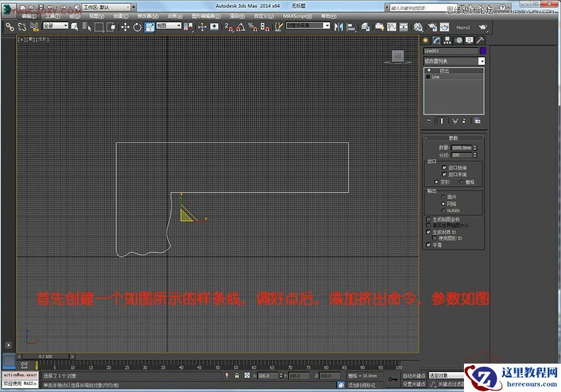Open the 渲染 menu

coord(236,16)
